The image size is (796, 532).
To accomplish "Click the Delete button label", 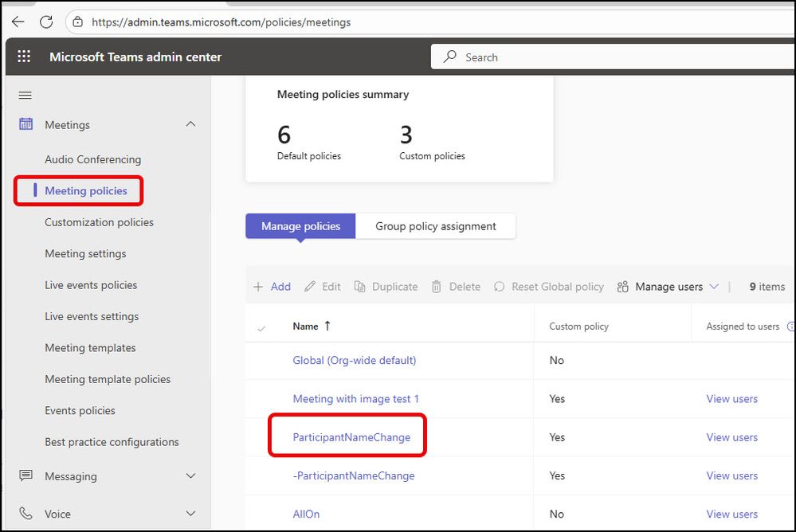I will [465, 287].
